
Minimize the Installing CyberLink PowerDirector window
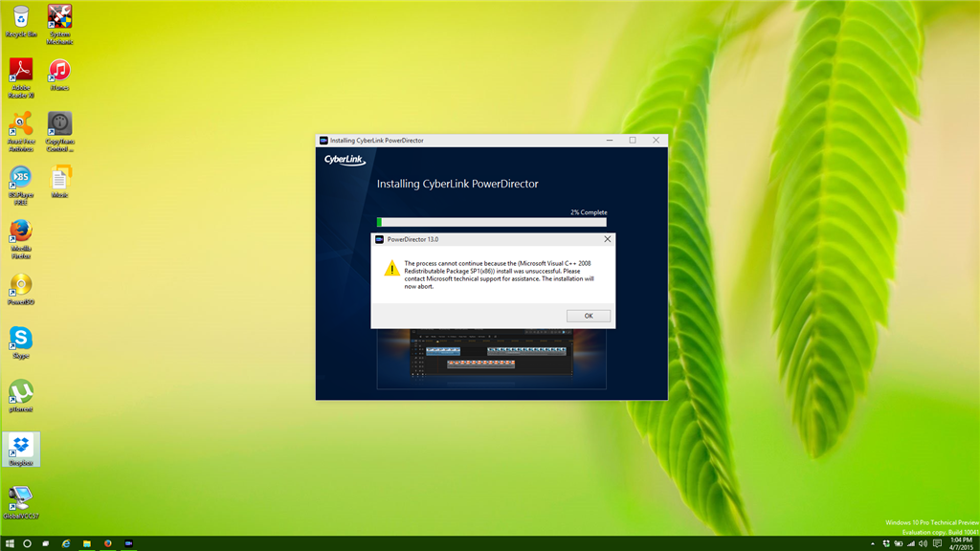pyautogui.click(x=610, y=141)
